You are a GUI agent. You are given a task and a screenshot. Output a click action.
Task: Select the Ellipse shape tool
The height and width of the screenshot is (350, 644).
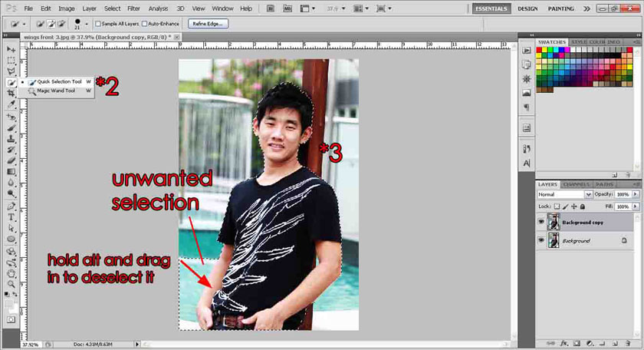(x=11, y=239)
